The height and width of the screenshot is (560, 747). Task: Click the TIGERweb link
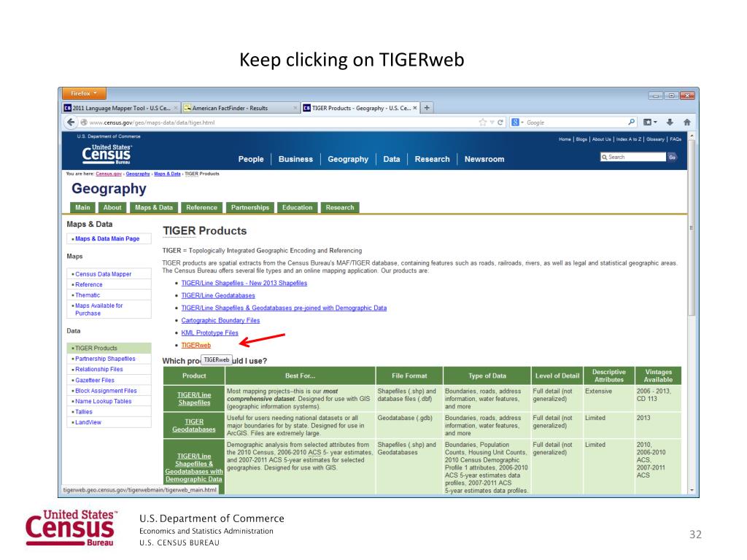click(x=196, y=345)
